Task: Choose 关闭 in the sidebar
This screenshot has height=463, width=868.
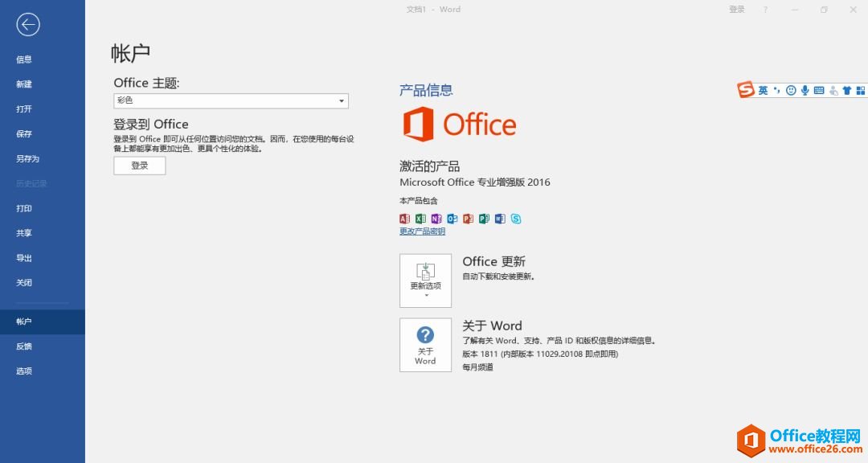Action: click(24, 283)
